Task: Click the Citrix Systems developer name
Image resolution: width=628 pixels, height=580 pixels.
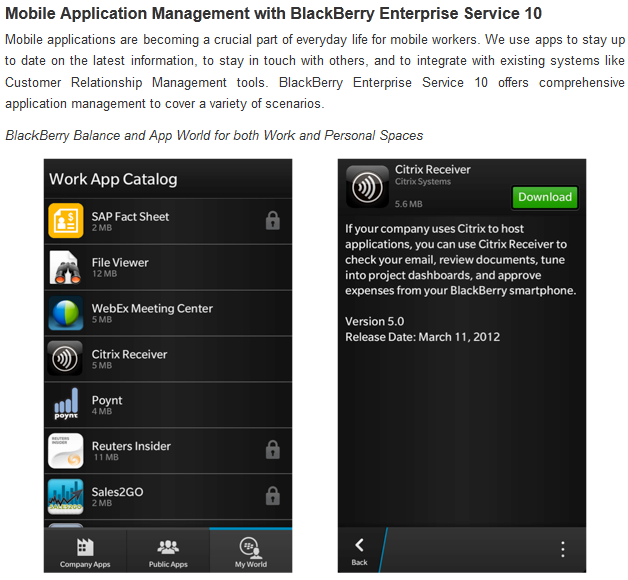Action: click(x=423, y=181)
